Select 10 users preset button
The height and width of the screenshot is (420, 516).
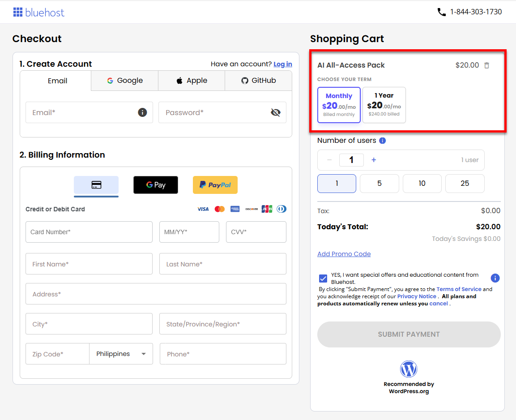[422, 183]
